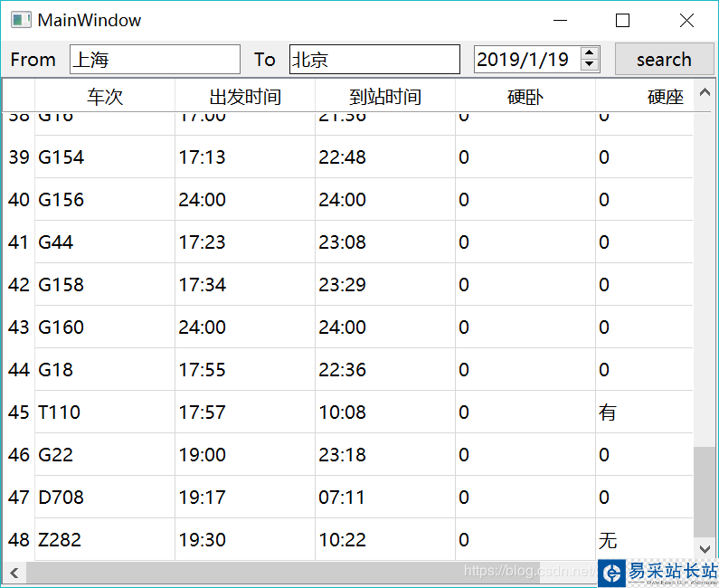Select the 出发时间 column header
This screenshot has width=719, height=588.
(245, 97)
